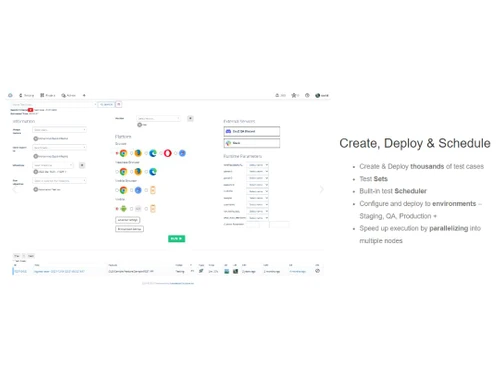Select the Slack external service button
The width and height of the screenshot is (500, 375).
[x=252, y=143]
